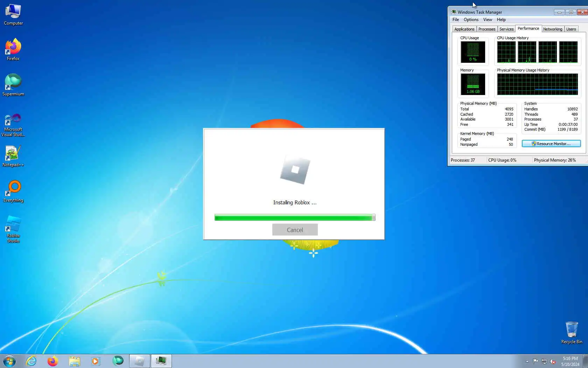Open the Computer desktop icon

pyautogui.click(x=13, y=15)
